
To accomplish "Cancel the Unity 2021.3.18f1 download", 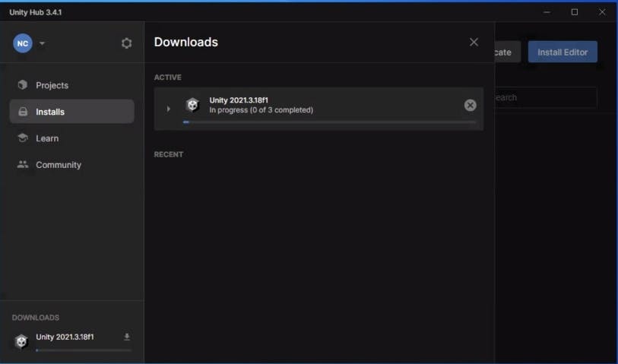I will 470,105.
